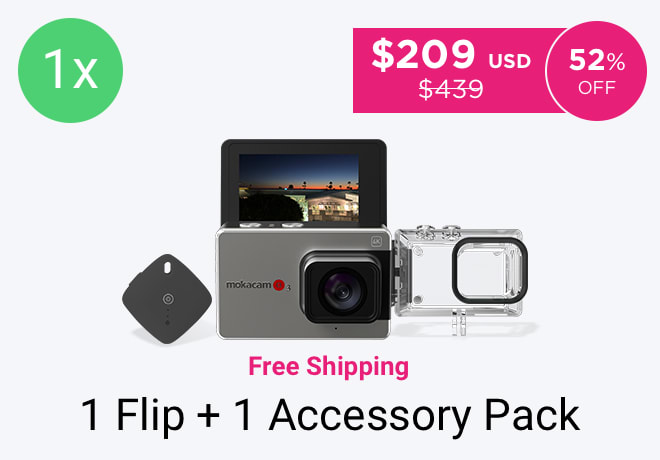Click the mounting clip under the waterproof case

click(x=459, y=322)
